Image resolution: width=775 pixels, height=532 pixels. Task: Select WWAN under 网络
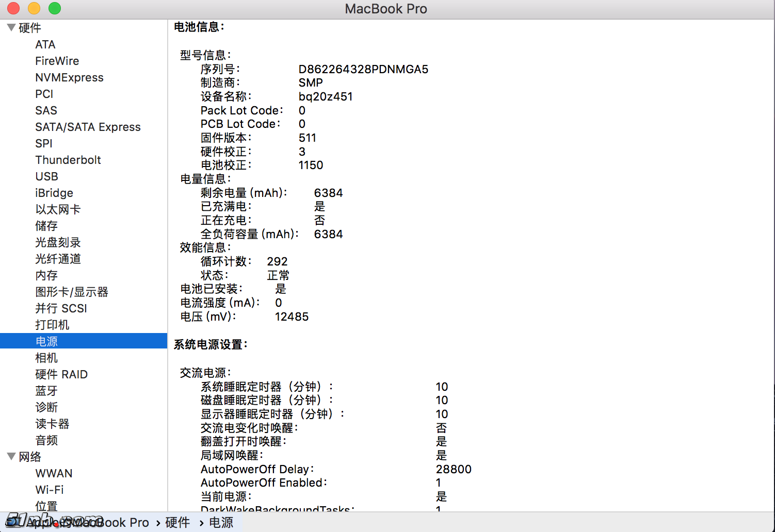click(54, 473)
